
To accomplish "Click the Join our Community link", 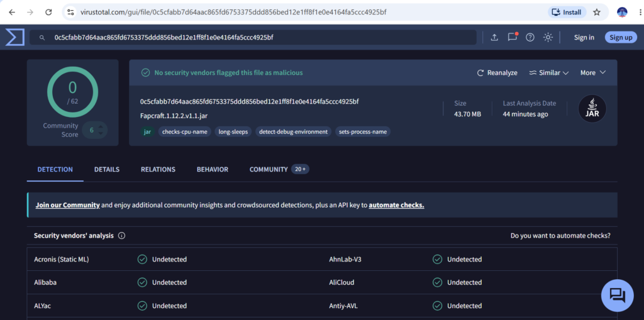I will [x=68, y=205].
